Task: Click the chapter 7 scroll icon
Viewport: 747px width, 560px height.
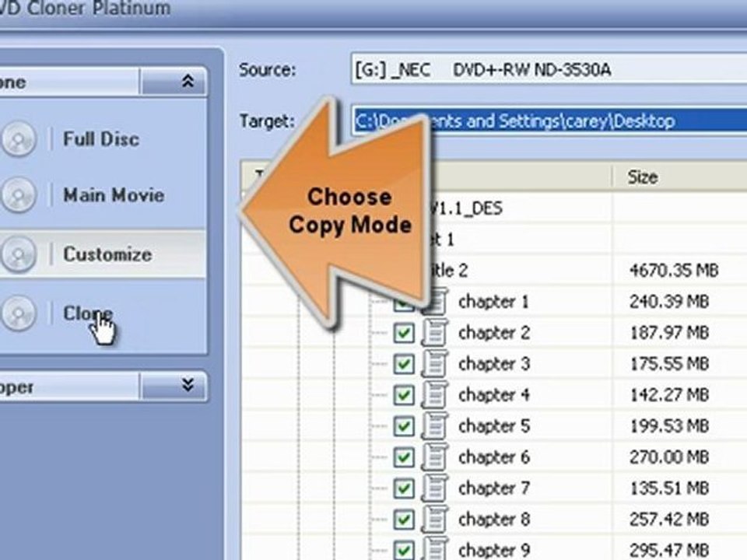Action: point(435,488)
